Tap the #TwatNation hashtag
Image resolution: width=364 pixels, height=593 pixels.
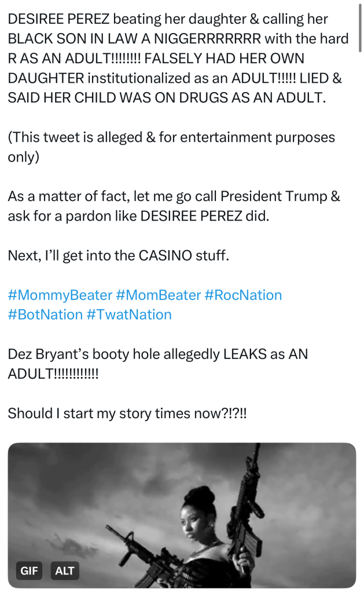point(129,314)
